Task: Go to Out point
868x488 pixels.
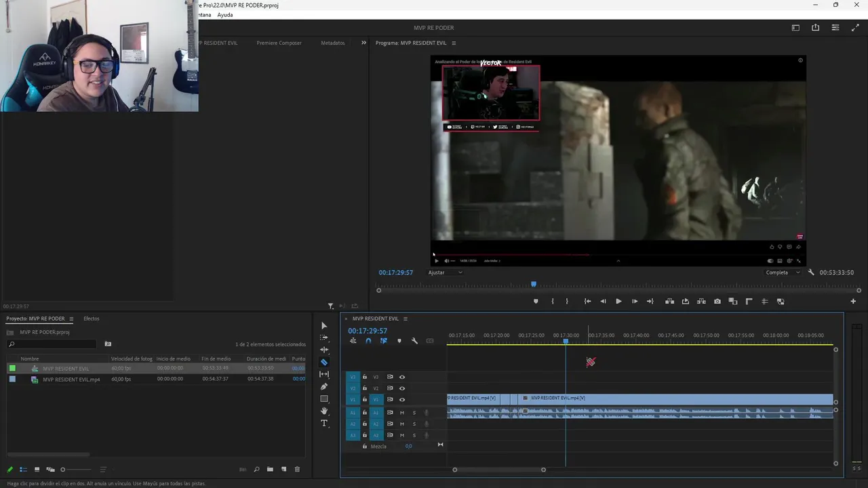Action: click(650, 302)
